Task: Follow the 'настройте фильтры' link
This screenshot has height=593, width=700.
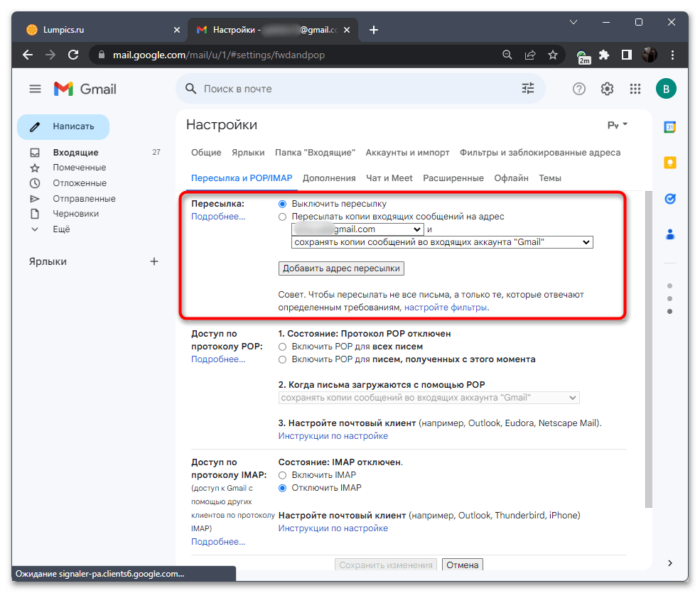Action: pyautogui.click(x=446, y=308)
